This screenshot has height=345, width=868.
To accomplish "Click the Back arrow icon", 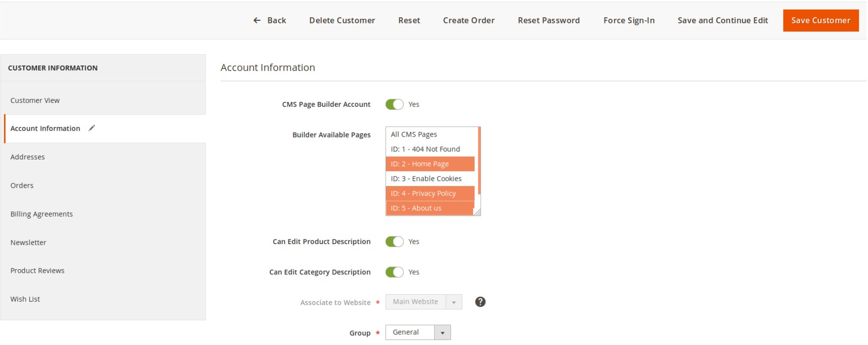I will 257,21.
